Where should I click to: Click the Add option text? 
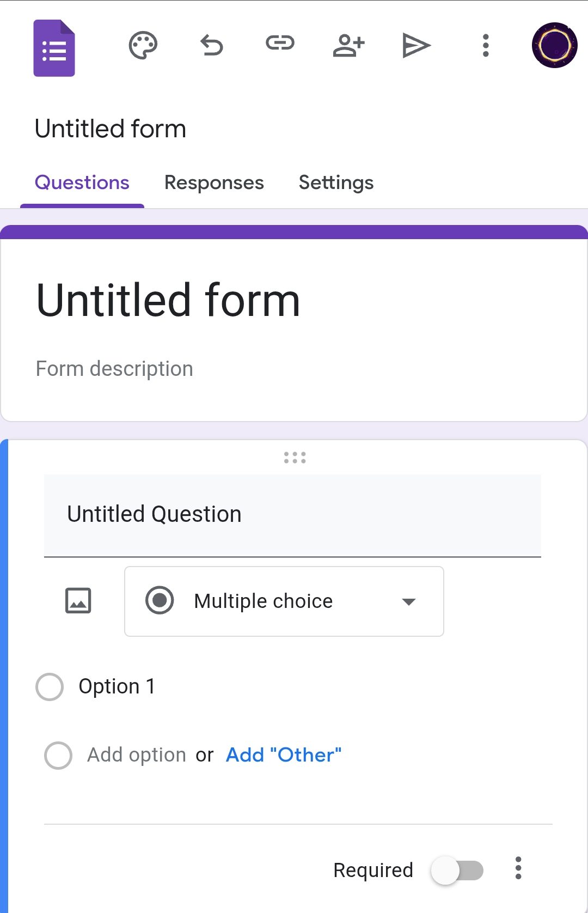tap(137, 755)
